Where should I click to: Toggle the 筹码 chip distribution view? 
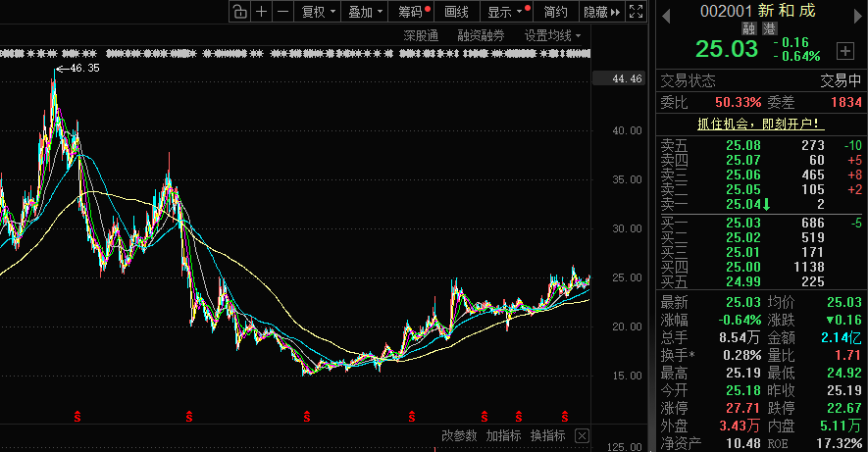point(413,12)
